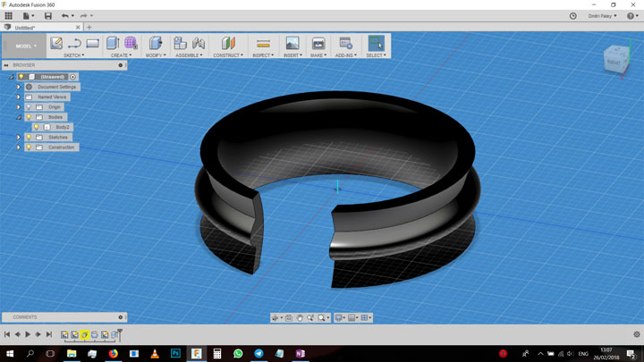Open the Create Form sculpt tool
This screenshot has height=362, width=644.
click(131, 43)
